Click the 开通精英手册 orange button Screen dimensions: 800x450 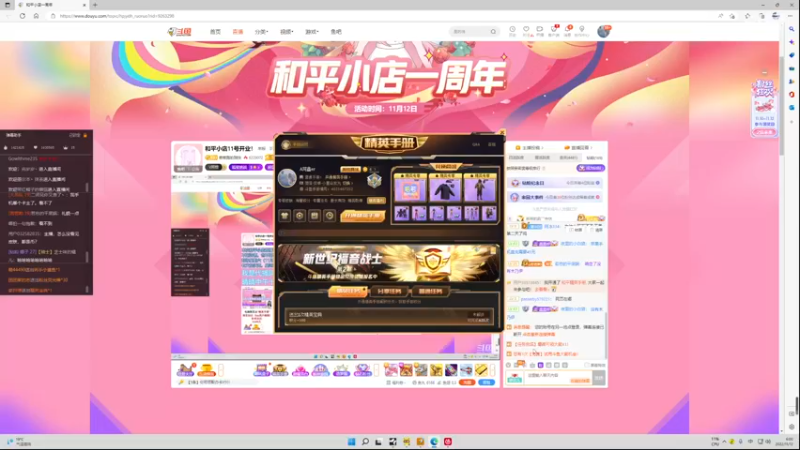(x=362, y=216)
